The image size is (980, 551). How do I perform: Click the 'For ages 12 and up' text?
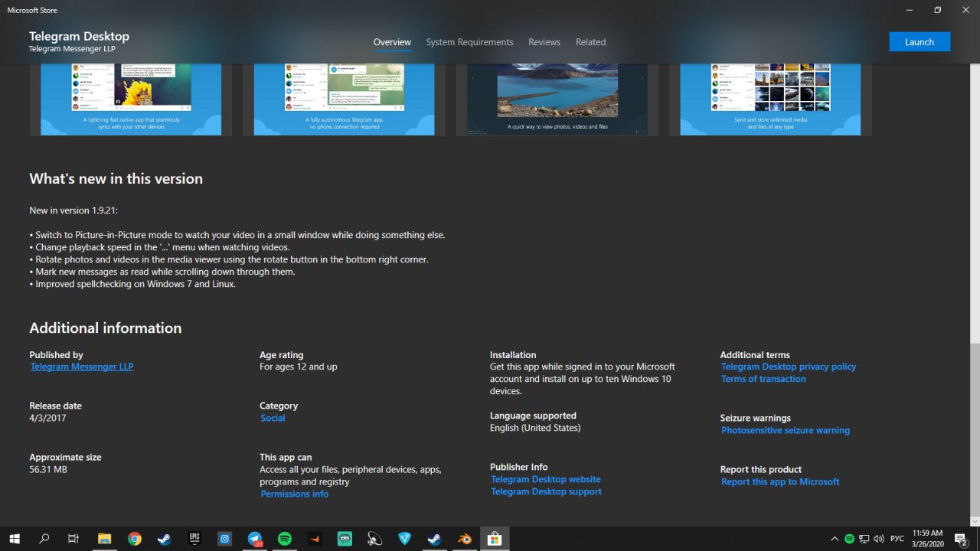click(299, 367)
